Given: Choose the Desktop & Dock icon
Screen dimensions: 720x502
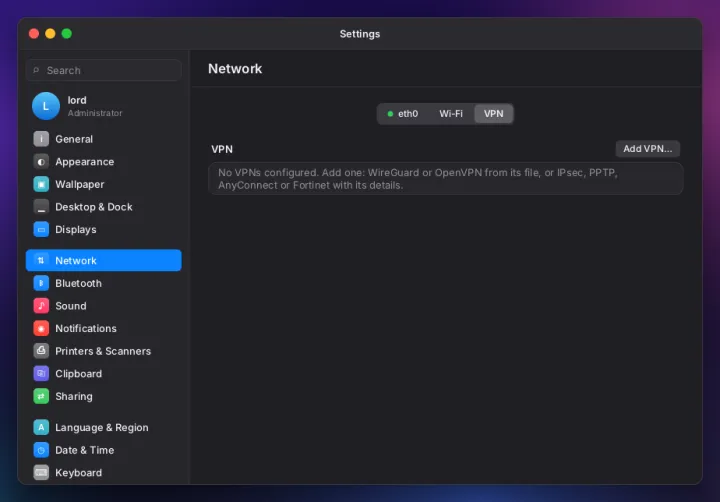Looking at the screenshot, I should (41, 207).
